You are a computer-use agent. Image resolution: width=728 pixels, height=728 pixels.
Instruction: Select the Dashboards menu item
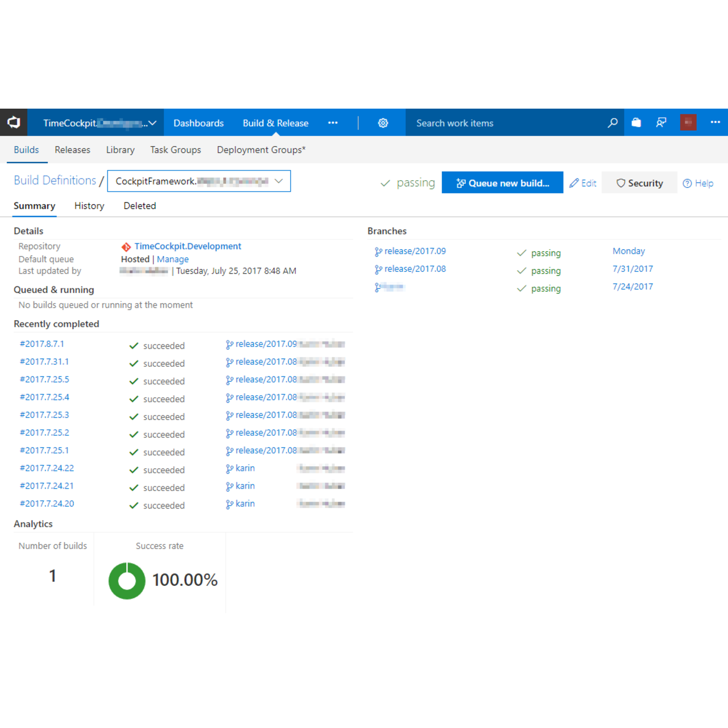pos(198,123)
